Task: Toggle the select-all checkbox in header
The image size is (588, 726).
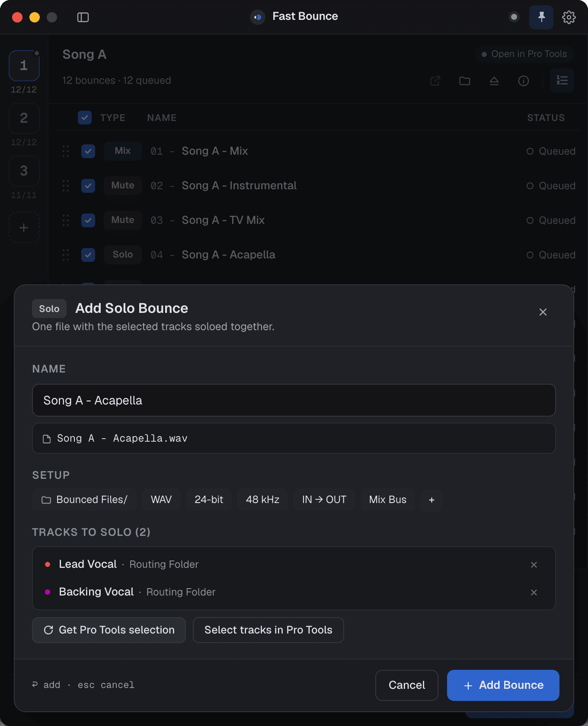Action: tap(85, 118)
